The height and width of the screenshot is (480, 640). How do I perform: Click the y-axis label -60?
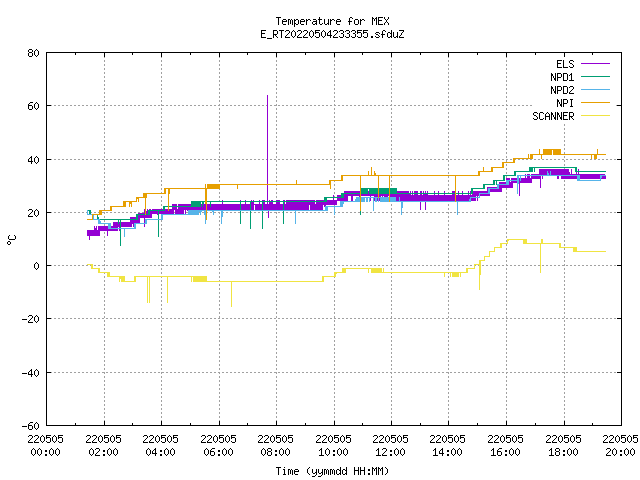pos(31,426)
